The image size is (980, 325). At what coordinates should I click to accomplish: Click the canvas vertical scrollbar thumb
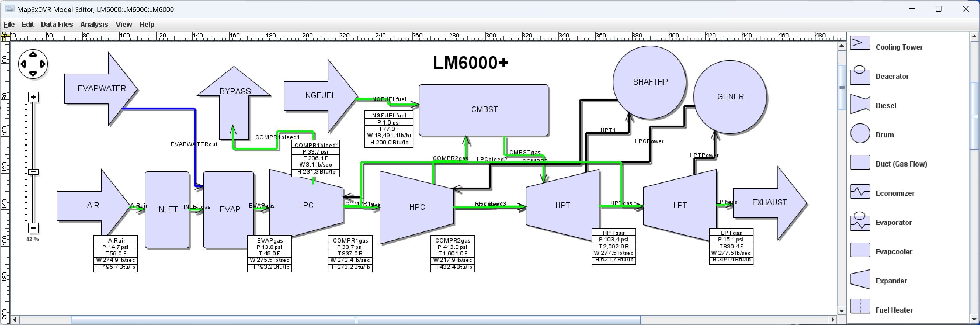coord(842,87)
